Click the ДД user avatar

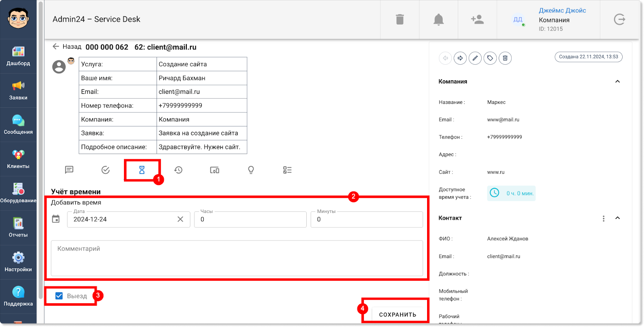coord(518,19)
